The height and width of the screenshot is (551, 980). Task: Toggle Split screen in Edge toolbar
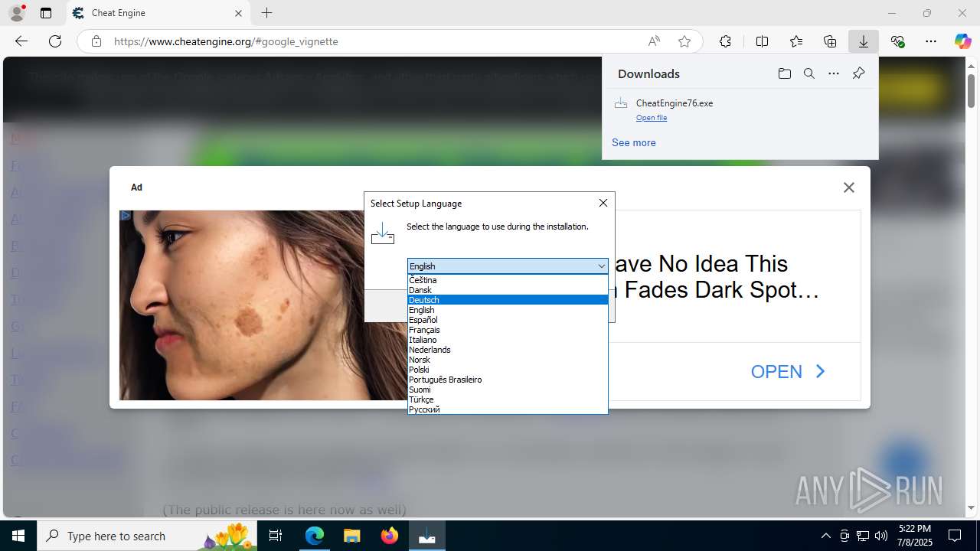(762, 41)
